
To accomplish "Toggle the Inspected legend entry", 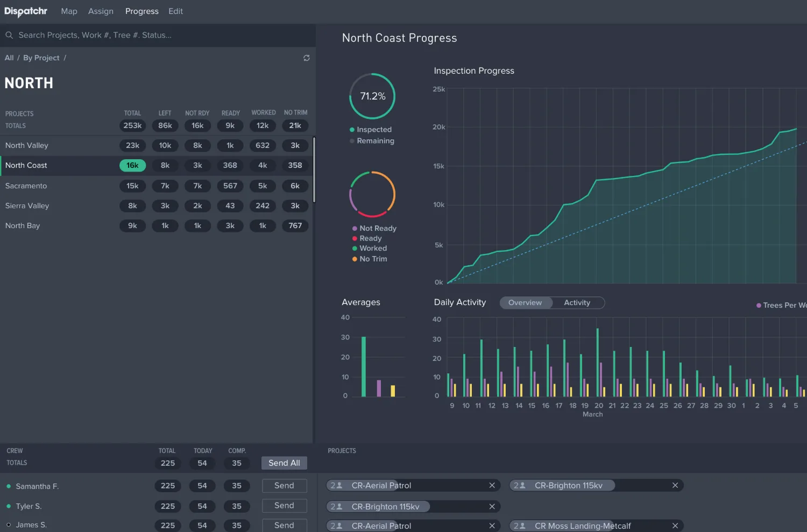I will tap(371, 130).
